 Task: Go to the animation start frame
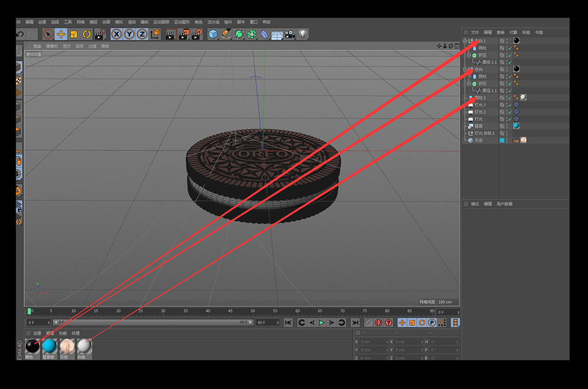[x=288, y=323]
